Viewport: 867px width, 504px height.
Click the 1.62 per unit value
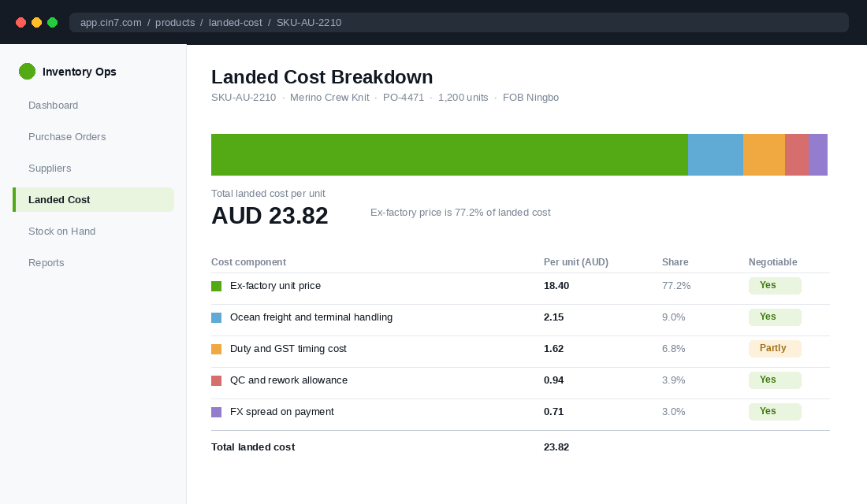553,349
